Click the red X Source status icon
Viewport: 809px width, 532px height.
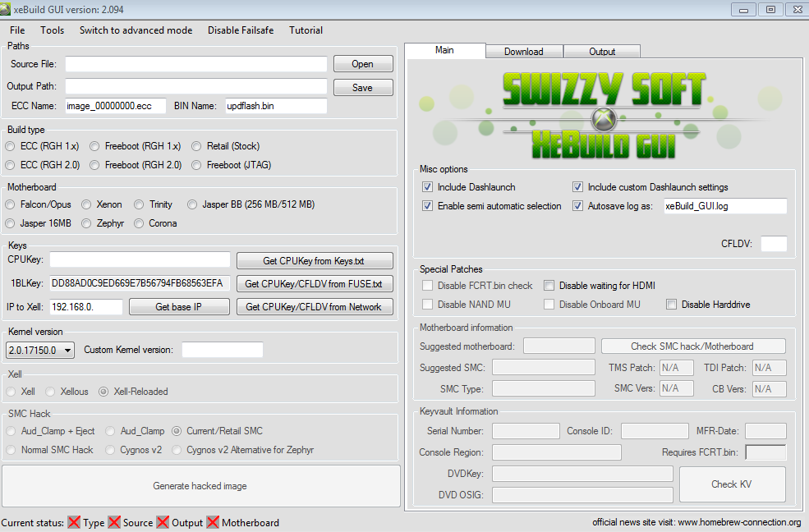(x=114, y=522)
